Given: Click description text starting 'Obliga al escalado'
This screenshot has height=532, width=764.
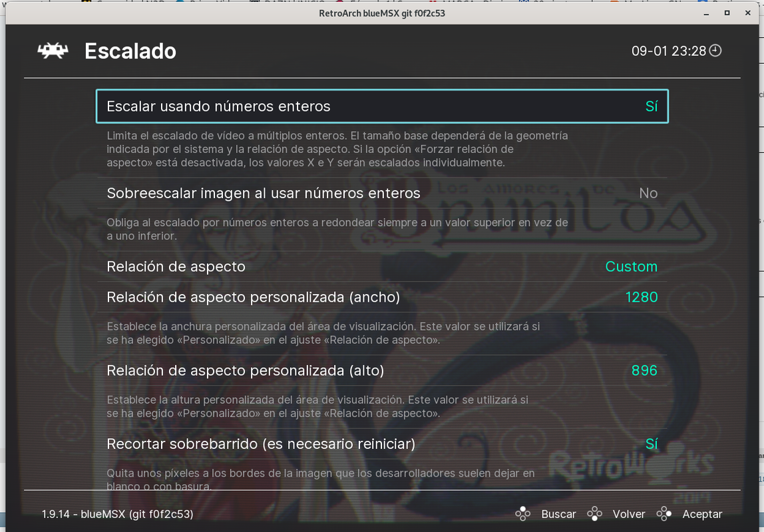Looking at the screenshot, I should tap(337, 229).
